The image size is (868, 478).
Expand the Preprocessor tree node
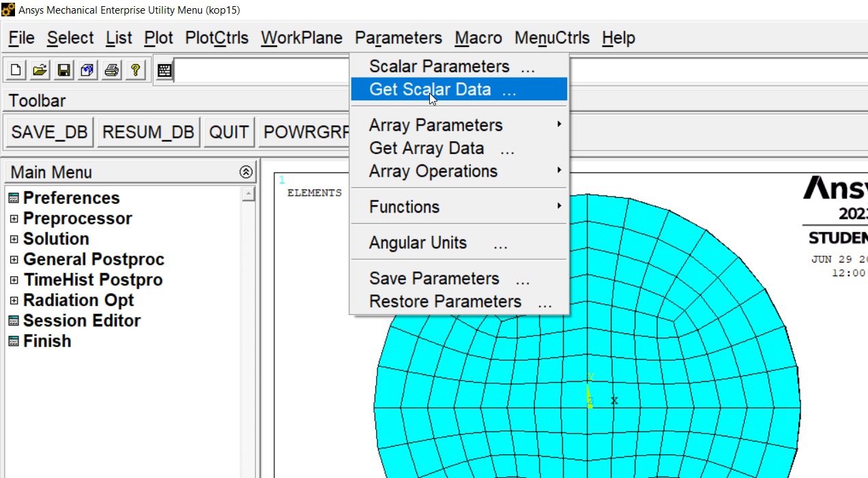14,219
